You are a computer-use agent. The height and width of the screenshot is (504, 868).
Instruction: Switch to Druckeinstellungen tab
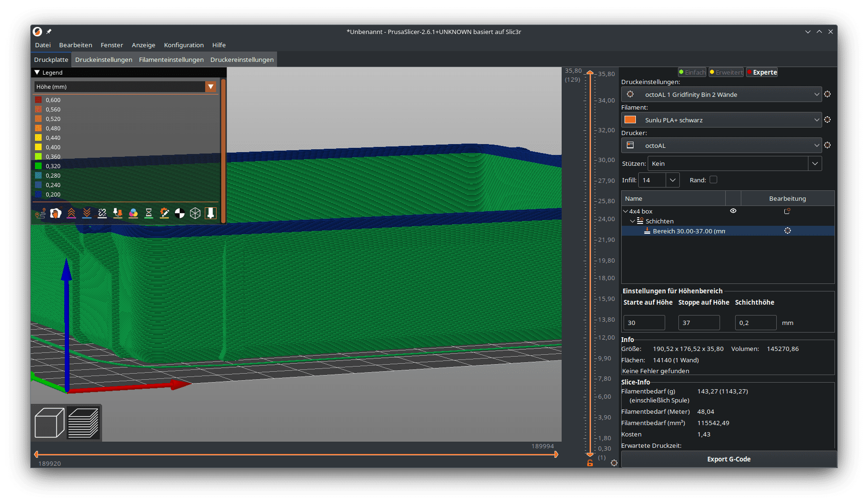pos(104,60)
